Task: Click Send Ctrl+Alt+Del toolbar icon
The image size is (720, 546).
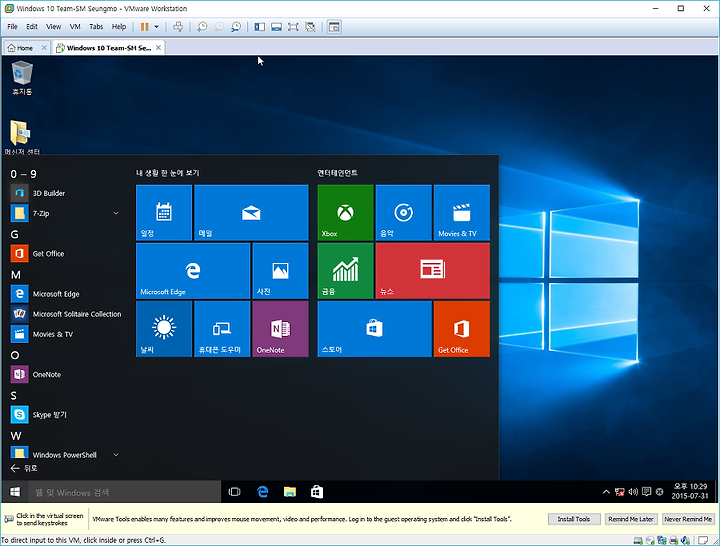Action: (x=178, y=27)
